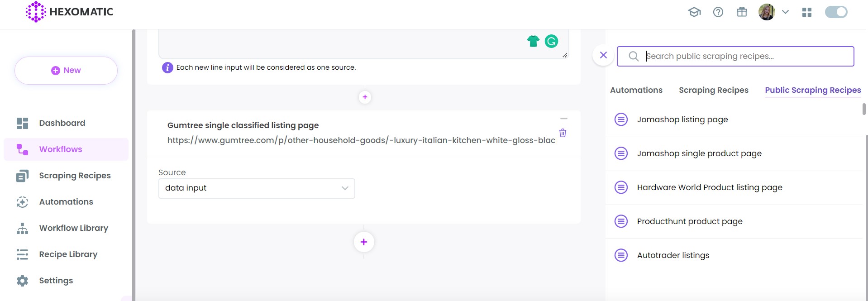This screenshot has height=301, width=868.
Task: Toggle the switch in the top bar
Action: click(836, 12)
